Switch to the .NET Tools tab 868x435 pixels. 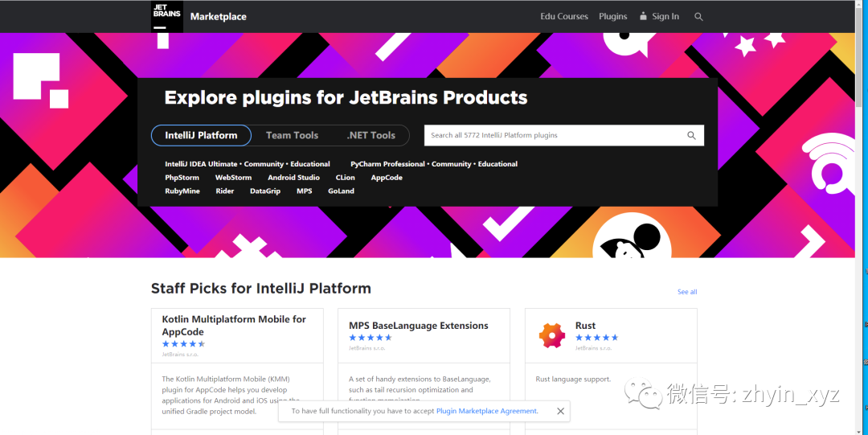[371, 135]
